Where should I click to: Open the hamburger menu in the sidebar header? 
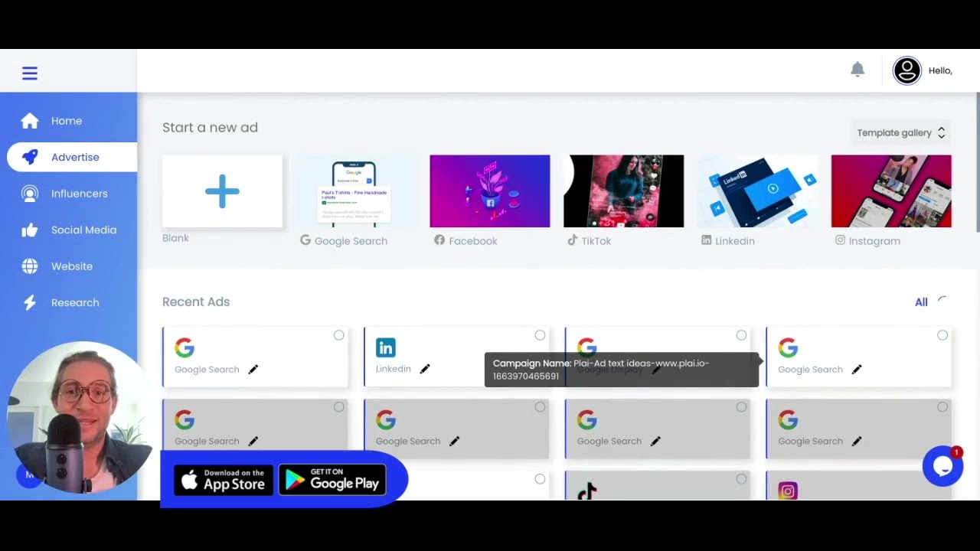pyautogui.click(x=30, y=73)
